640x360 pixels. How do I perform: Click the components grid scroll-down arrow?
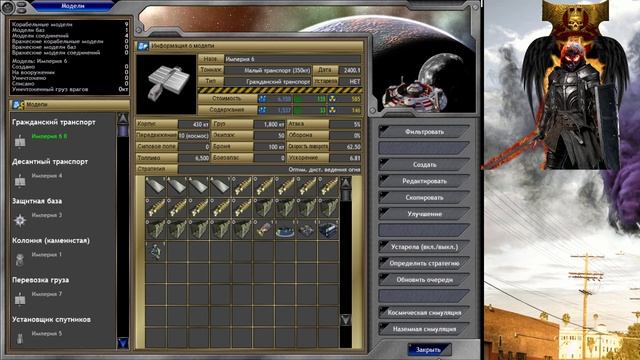click(x=345, y=319)
